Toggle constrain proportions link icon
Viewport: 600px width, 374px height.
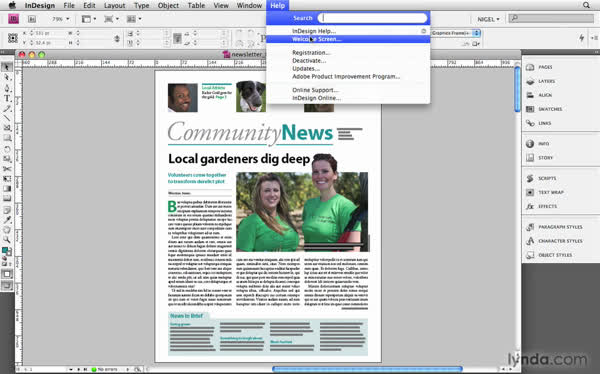tap(117, 38)
